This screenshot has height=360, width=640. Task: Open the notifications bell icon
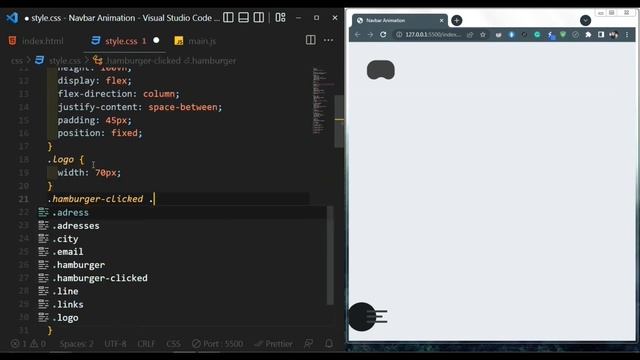pyautogui.click(x=329, y=344)
